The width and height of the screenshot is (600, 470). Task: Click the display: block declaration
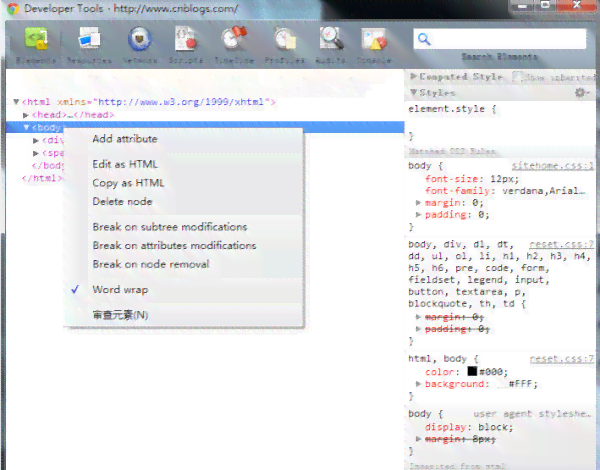(x=469, y=427)
